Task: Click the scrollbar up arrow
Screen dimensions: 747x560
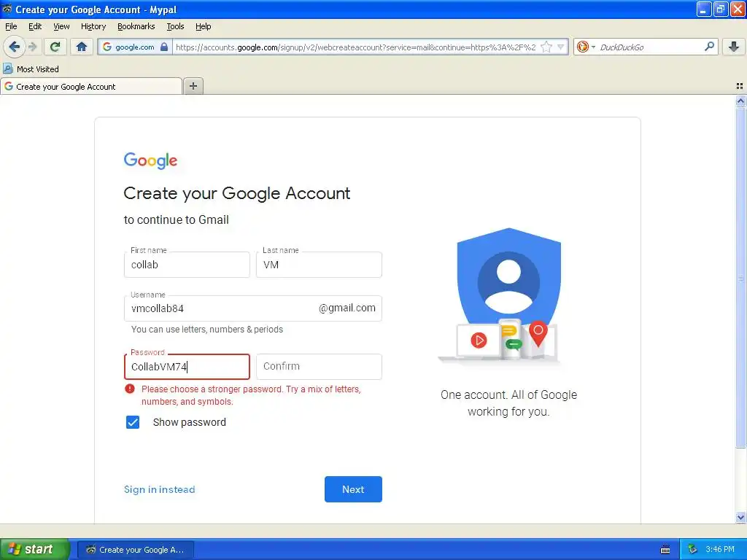Action: click(740, 101)
